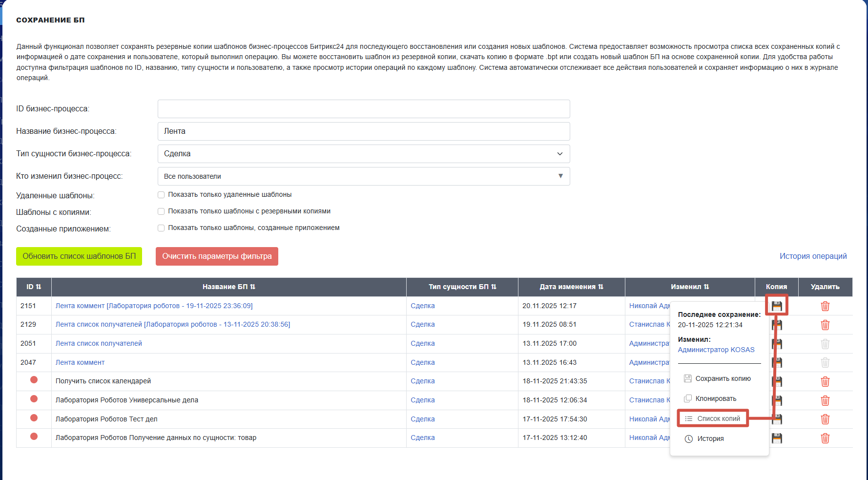Open Лента коммент [Лаборатория роботов - 19-11-2025] link
The width and height of the screenshot is (868, 480).
click(x=154, y=306)
